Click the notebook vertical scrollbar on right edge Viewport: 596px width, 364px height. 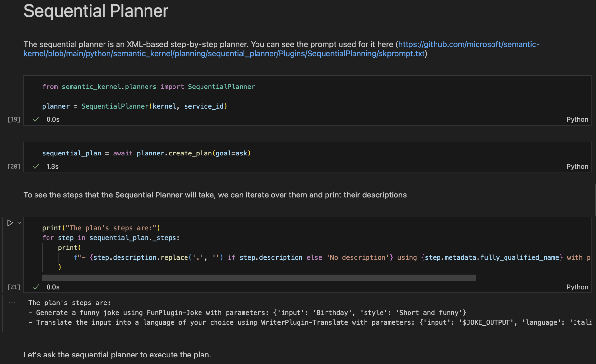coord(595,200)
